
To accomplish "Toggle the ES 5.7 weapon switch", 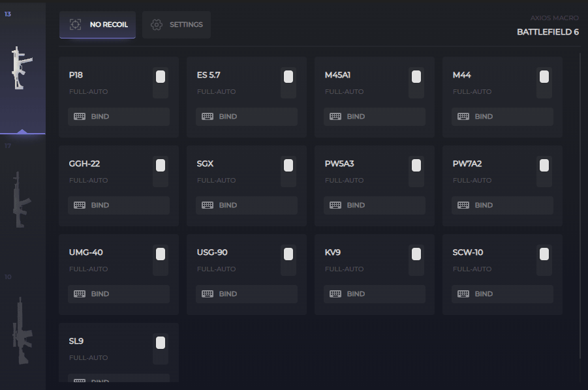I will pyautogui.click(x=288, y=83).
